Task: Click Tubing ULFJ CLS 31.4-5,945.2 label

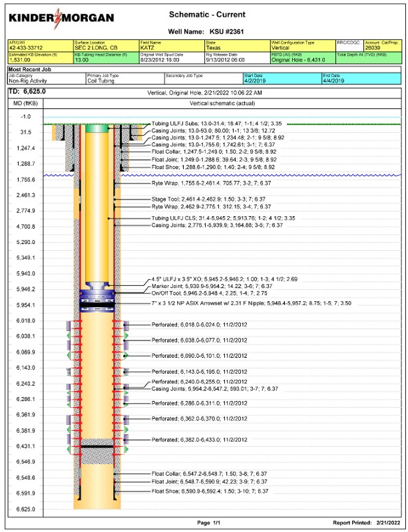Action: (x=223, y=218)
